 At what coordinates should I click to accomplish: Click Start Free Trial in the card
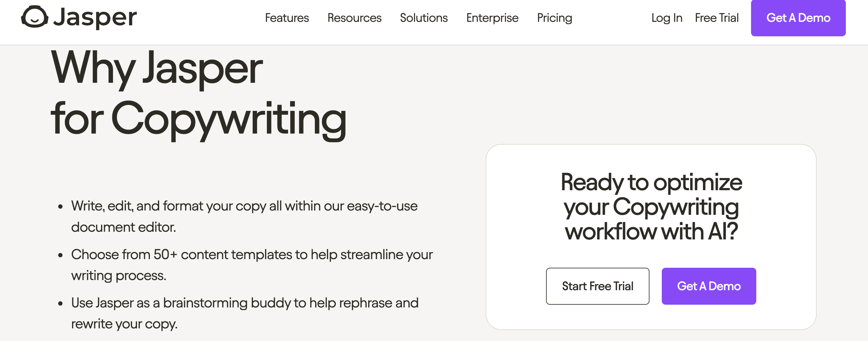[x=597, y=286]
